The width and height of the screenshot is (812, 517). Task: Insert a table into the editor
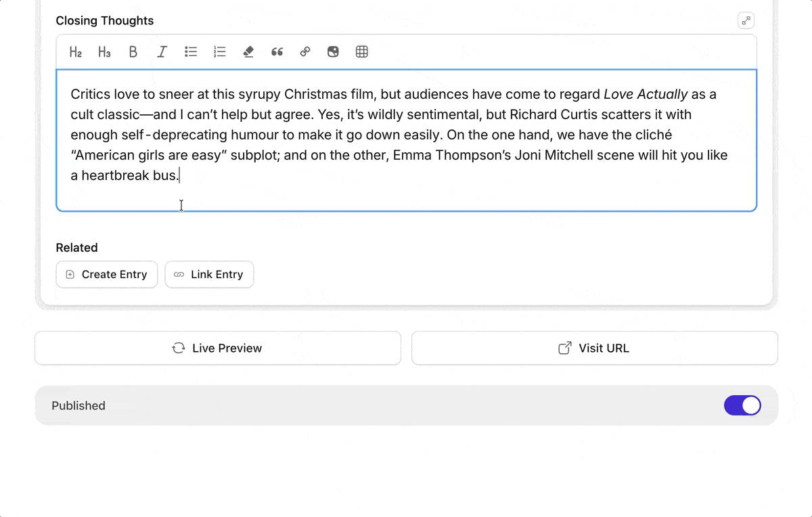coord(361,51)
